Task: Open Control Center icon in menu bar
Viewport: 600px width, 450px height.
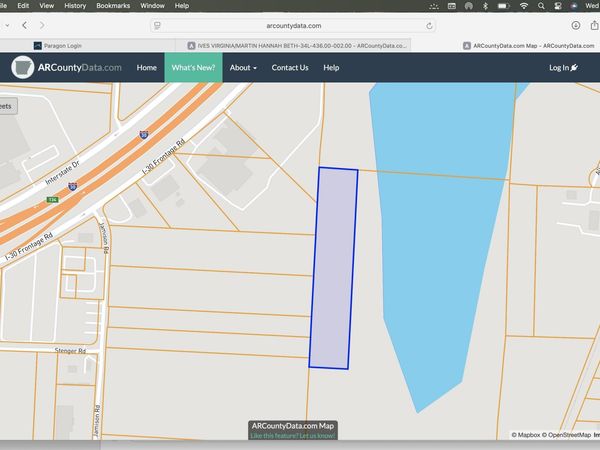Action: (558, 6)
